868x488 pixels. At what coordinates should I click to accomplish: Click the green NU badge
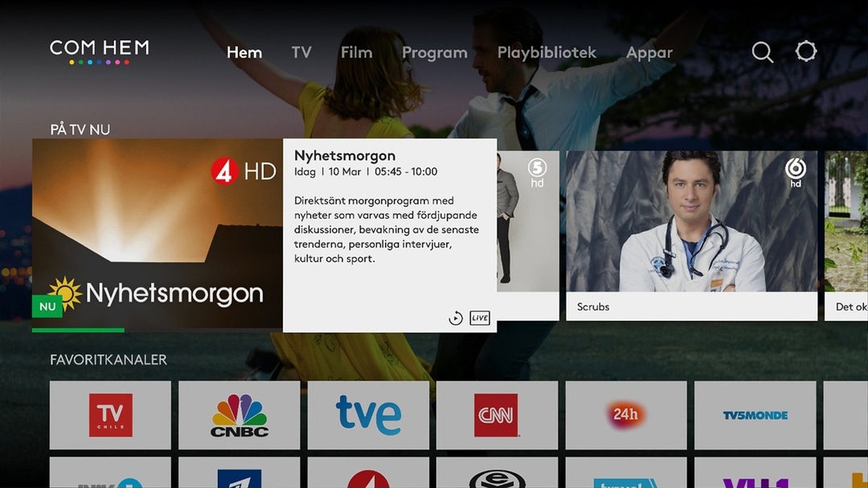(47, 306)
